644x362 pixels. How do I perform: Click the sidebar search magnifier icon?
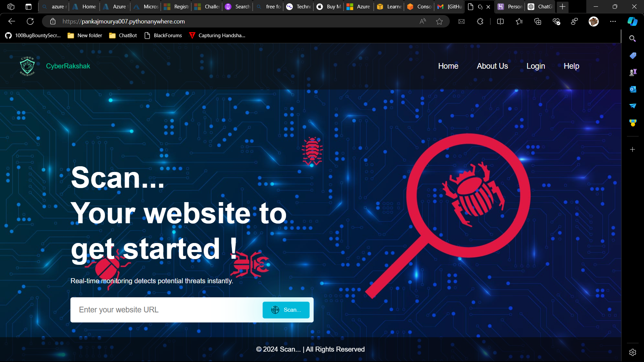click(633, 39)
